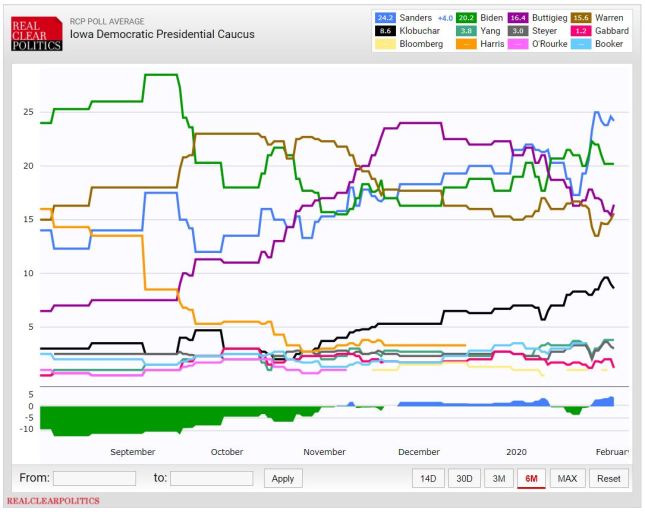Click the to date input field

click(x=211, y=478)
